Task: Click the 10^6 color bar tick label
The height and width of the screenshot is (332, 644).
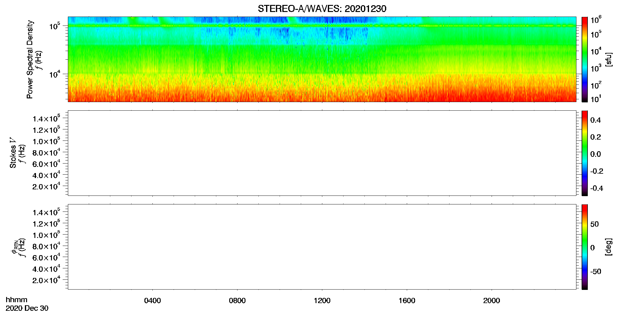Action: [x=596, y=20]
